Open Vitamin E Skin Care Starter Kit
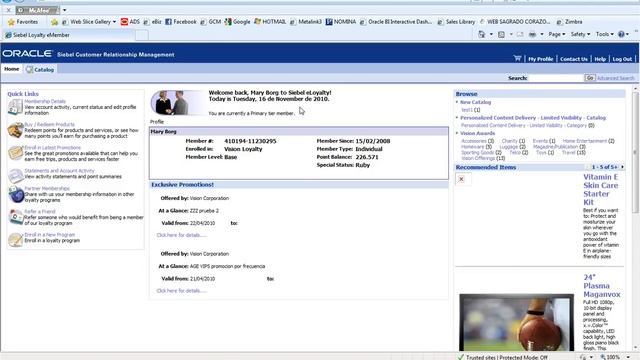This screenshot has width=640, height=360. (x=600, y=189)
